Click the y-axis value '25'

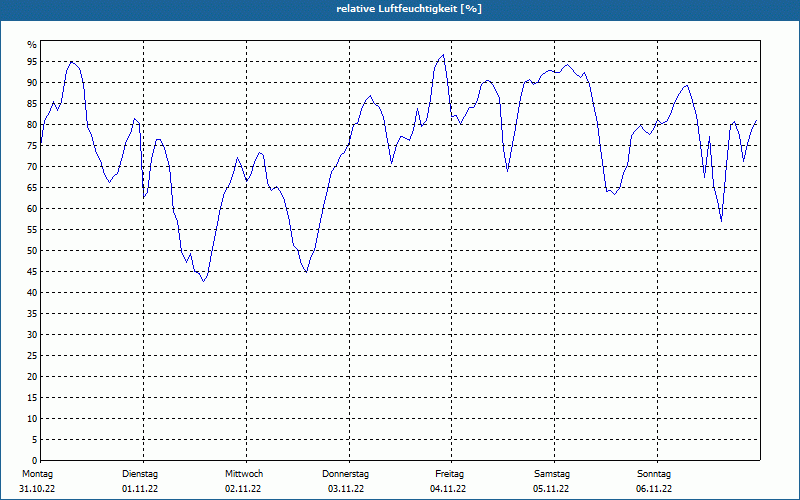pyautogui.click(x=32, y=356)
